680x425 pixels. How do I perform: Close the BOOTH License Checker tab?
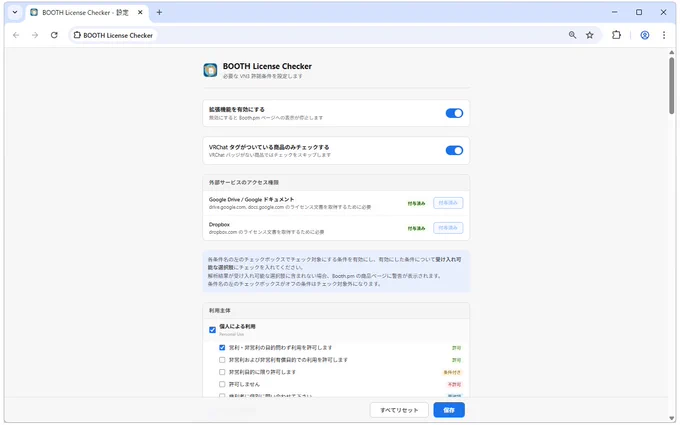coord(140,13)
